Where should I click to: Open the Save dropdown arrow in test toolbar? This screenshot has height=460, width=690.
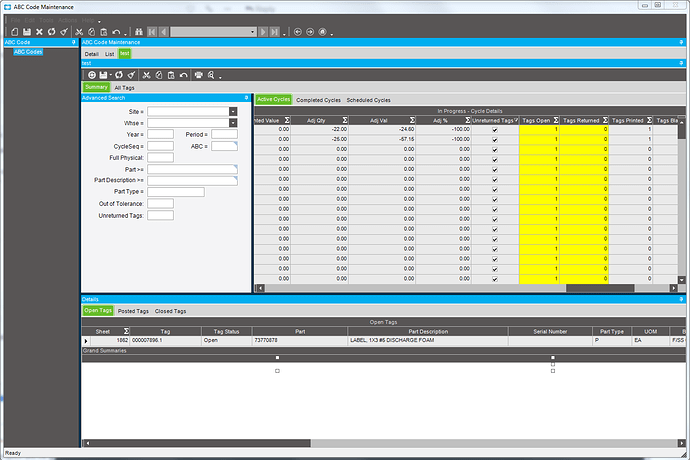point(110,75)
